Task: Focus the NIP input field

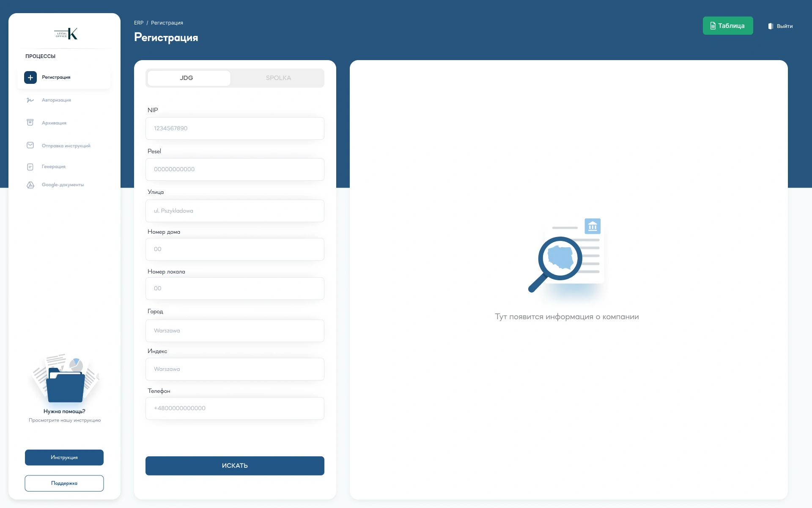Action: pos(235,128)
